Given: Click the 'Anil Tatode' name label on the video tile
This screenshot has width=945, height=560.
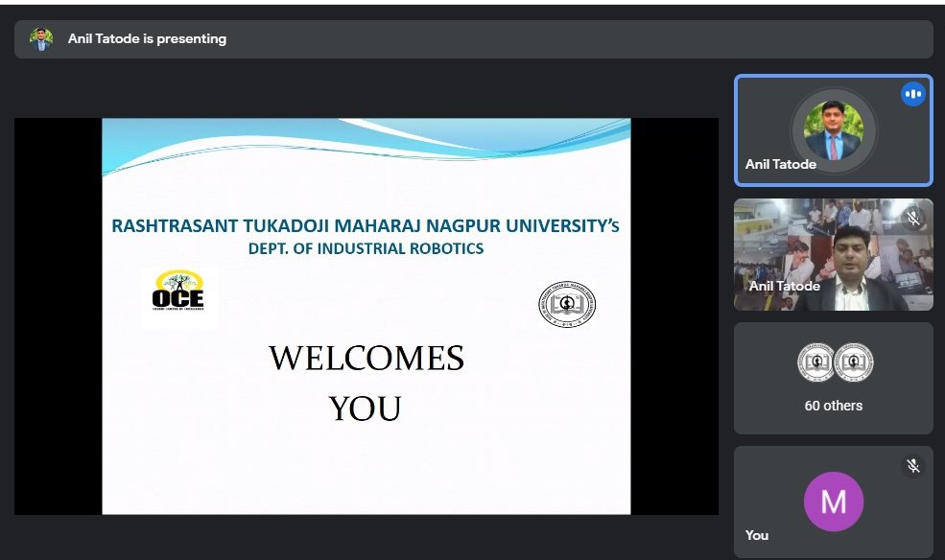Looking at the screenshot, I should pos(784,286).
